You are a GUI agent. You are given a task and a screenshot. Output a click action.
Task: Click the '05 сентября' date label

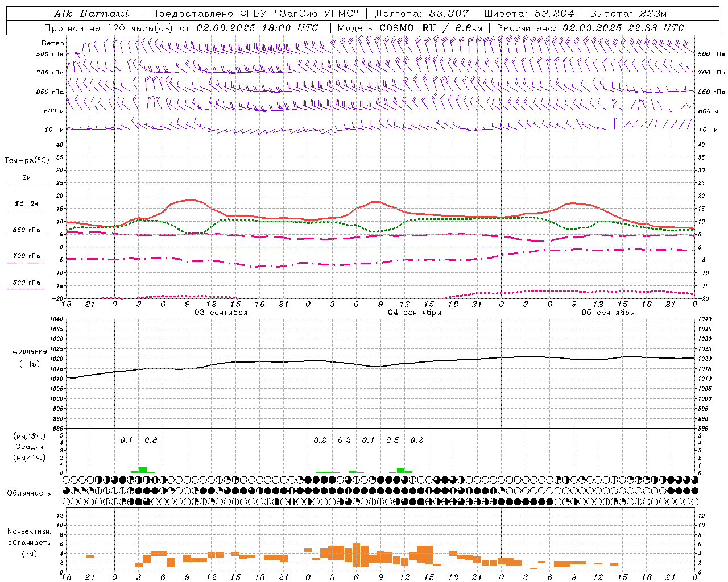tap(608, 313)
